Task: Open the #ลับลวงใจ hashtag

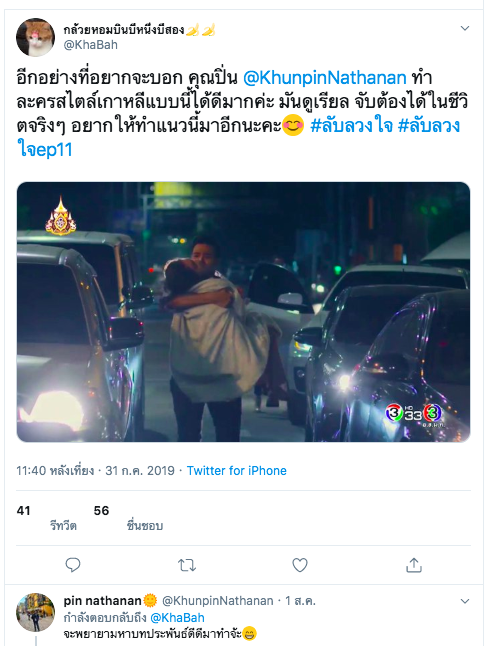Action: (x=351, y=125)
